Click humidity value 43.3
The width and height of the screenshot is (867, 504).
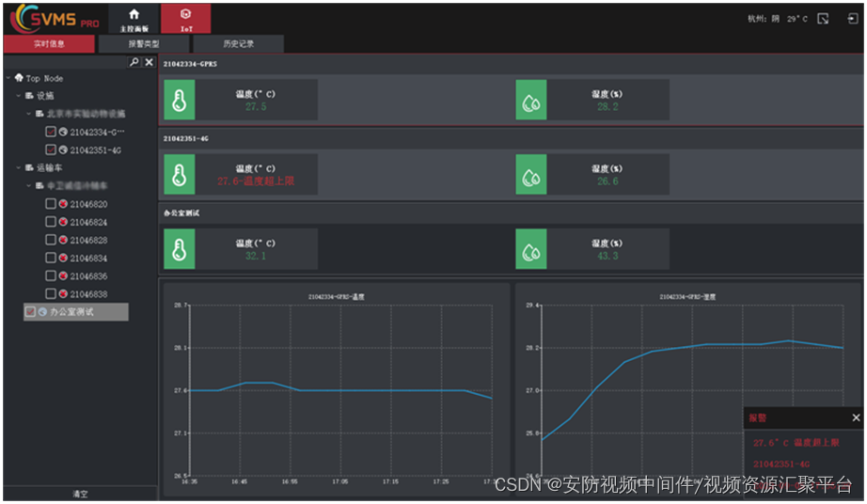[x=607, y=256]
